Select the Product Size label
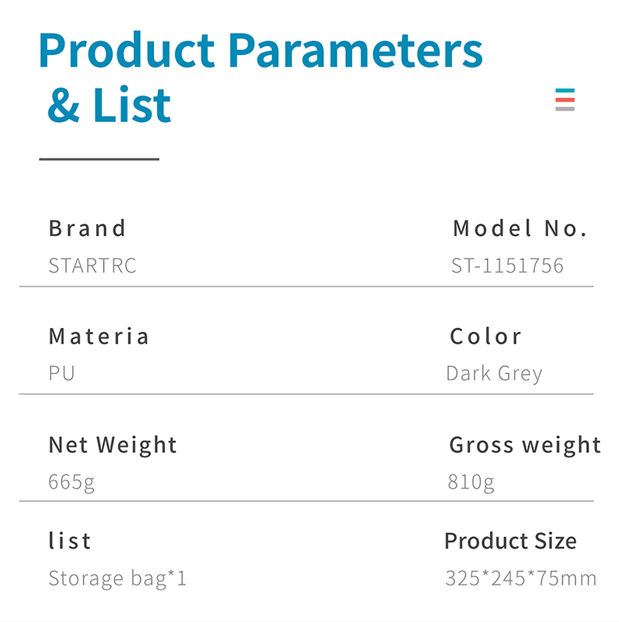The height and width of the screenshot is (622, 619). click(x=510, y=541)
